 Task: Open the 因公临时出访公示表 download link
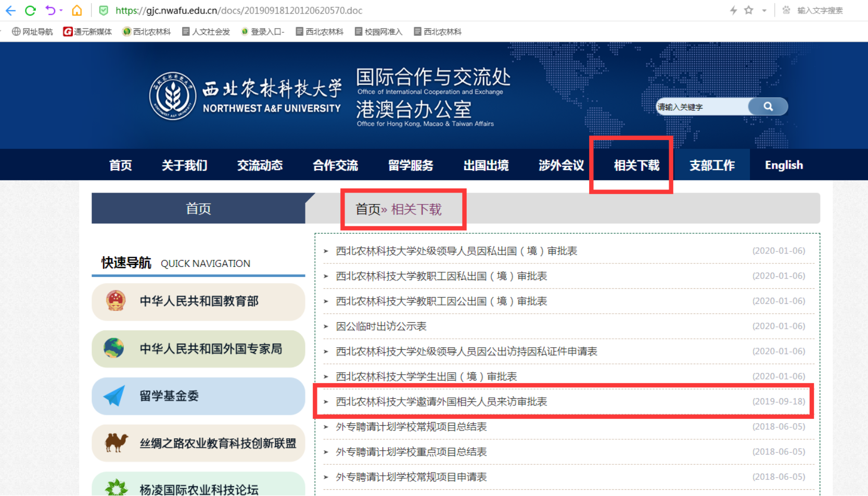pyautogui.click(x=381, y=326)
